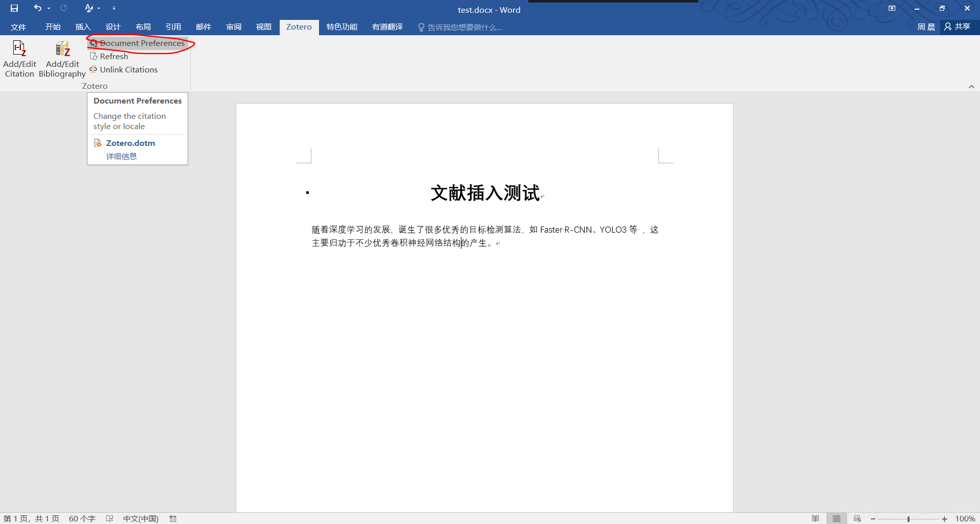Image resolution: width=980 pixels, height=524 pixels.
Task: Switch to the 视图 tab
Action: (x=263, y=27)
